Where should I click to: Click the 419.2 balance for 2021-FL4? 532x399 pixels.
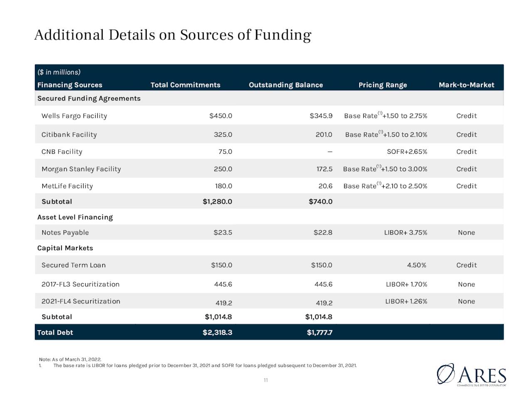click(x=324, y=303)
